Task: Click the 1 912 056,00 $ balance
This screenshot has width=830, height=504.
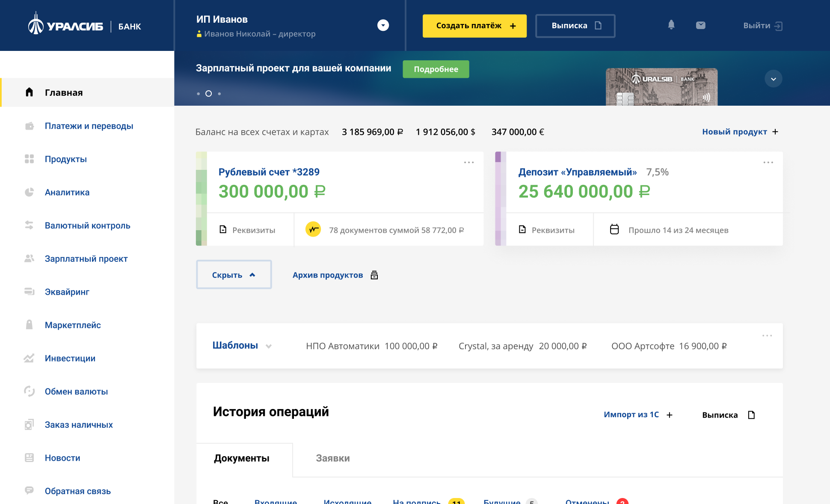Action: point(445,132)
